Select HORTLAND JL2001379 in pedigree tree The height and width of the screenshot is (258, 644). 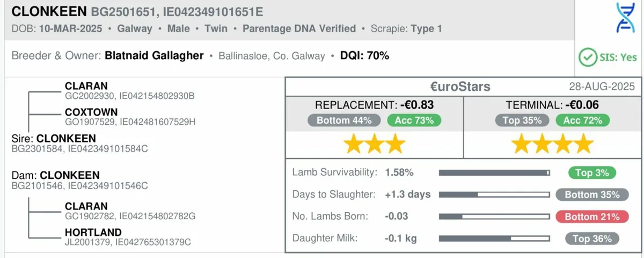128,237
